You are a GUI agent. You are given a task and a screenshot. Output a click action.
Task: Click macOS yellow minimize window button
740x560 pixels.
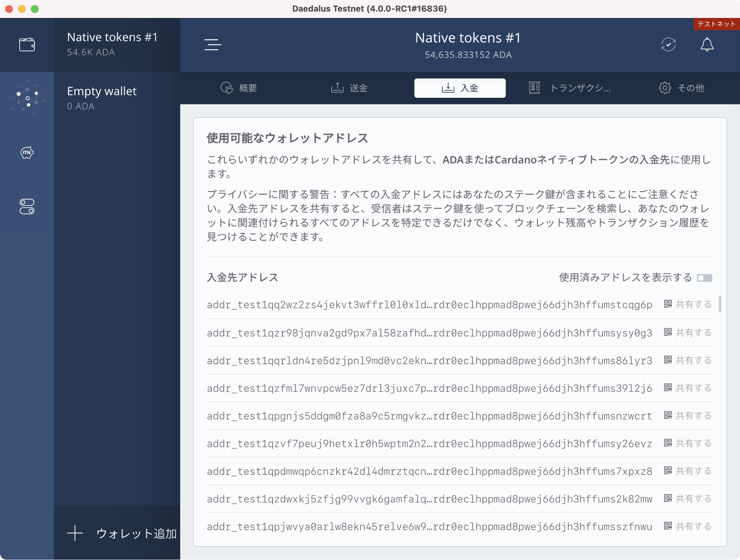[x=22, y=9]
